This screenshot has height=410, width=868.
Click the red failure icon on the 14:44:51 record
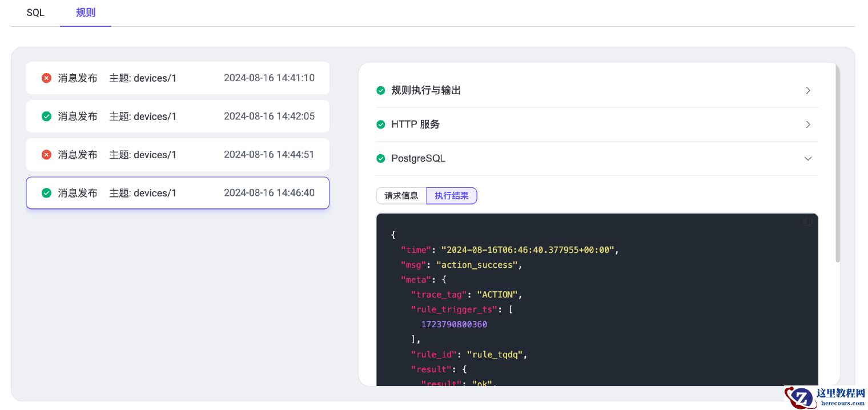tap(46, 155)
